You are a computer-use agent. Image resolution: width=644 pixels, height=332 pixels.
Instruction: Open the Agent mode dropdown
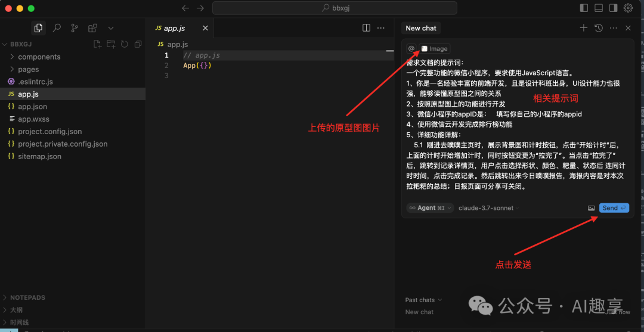pyautogui.click(x=430, y=208)
